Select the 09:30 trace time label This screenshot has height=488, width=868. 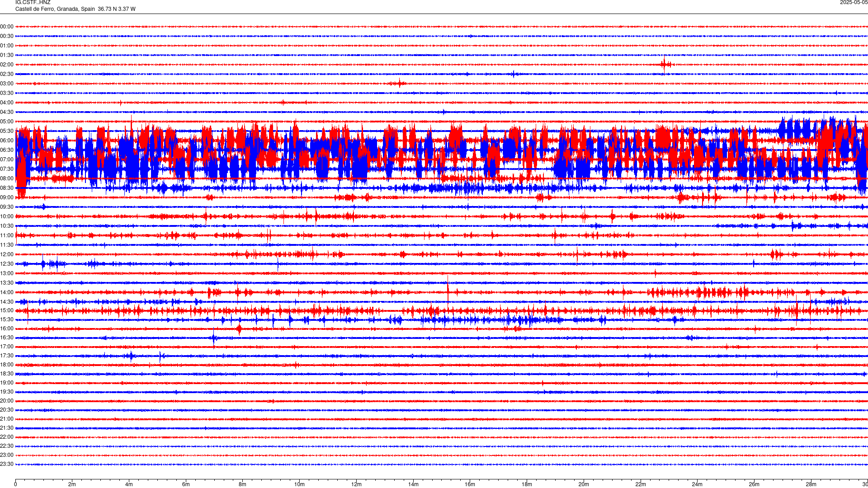(x=7, y=207)
